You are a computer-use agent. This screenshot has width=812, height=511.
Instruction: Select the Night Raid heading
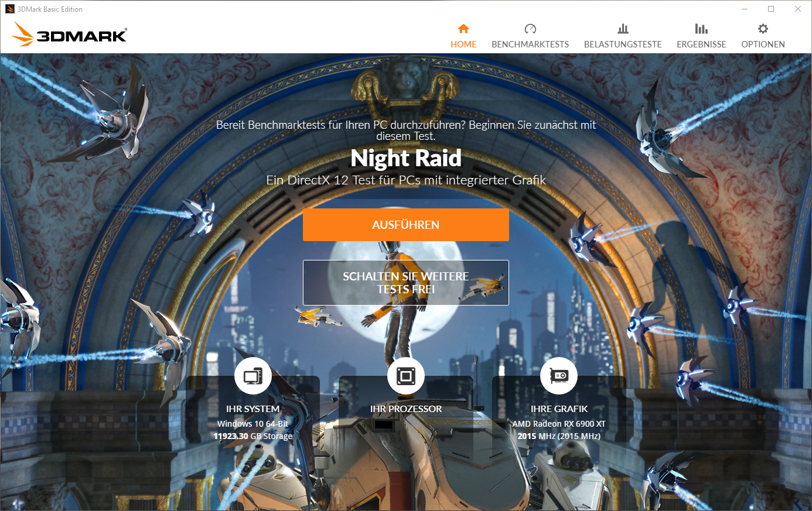coord(406,158)
